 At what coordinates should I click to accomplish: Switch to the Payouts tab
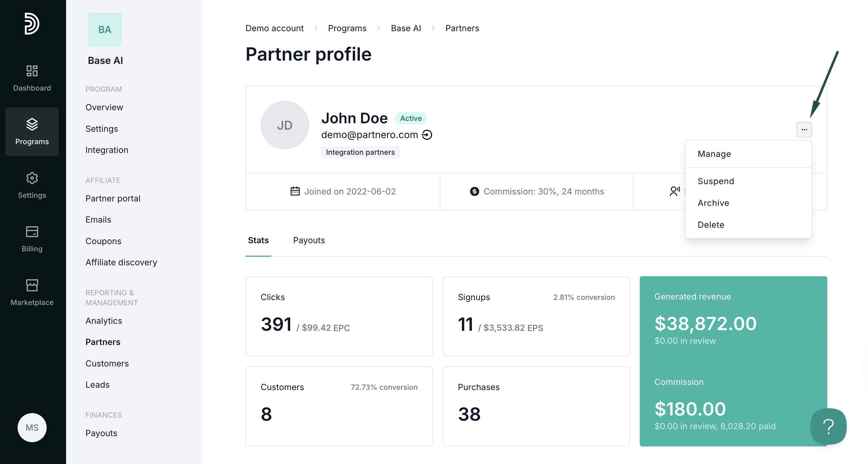309,240
